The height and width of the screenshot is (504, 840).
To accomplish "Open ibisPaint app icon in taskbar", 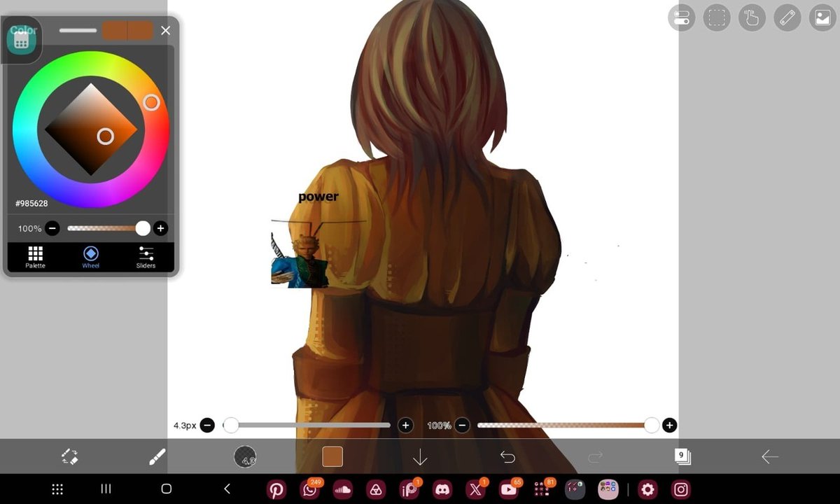I will tap(409, 489).
